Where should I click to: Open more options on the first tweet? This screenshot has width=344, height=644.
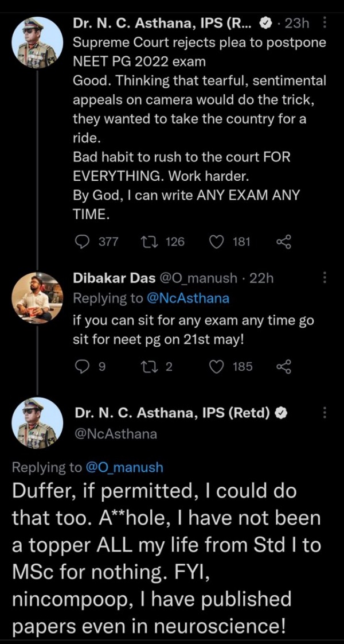pyautogui.click(x=325, y=23)
